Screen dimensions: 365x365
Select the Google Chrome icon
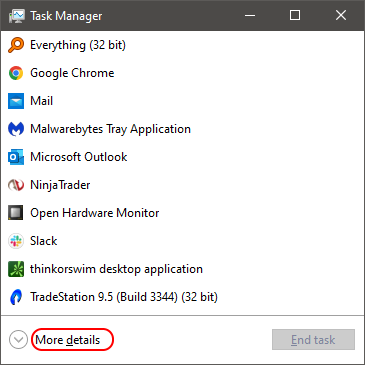(x=16, y=73)
